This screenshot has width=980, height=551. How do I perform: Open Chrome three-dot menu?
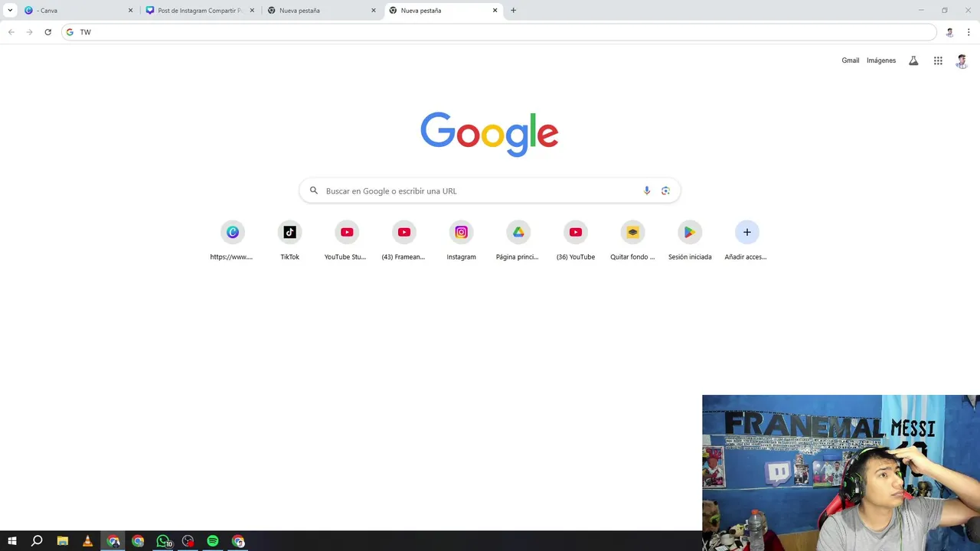click(x=969, y=32)
